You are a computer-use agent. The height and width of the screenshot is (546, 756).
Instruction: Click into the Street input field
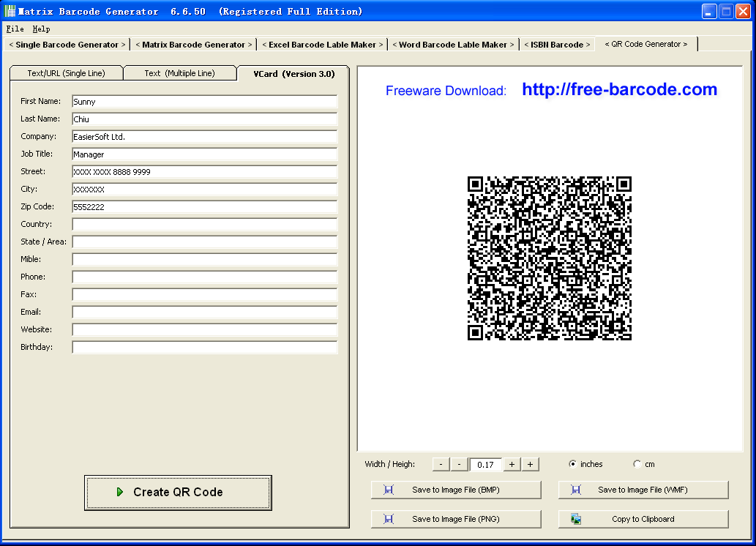204,172
